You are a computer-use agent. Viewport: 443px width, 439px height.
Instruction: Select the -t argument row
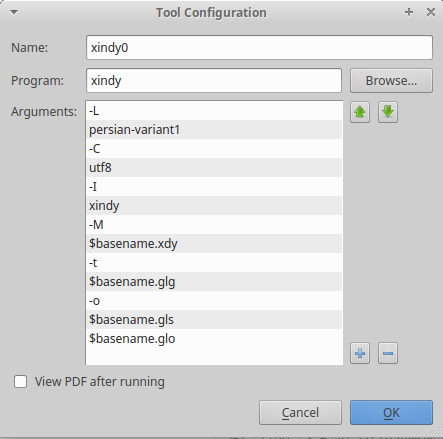(214, 263)
